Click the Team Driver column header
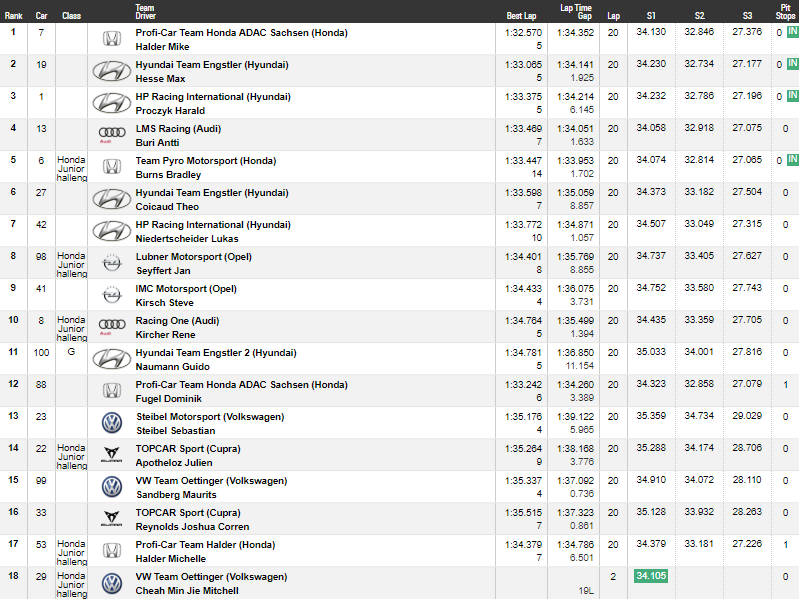This screenshot has width=799, height=601. [x=145, y=12]
